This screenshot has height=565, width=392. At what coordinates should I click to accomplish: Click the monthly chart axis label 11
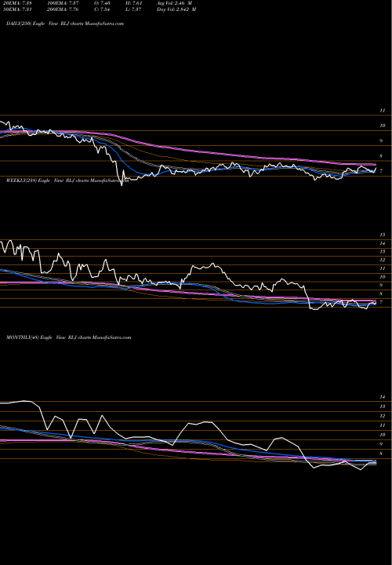(x=383, y=425)
